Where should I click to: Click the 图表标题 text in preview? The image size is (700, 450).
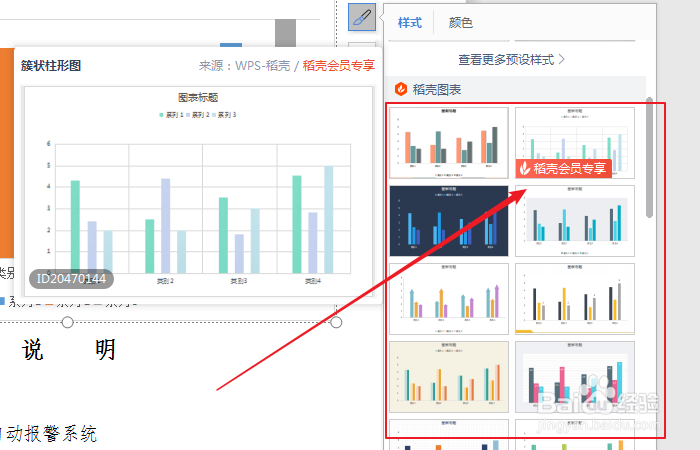(198, 97)
